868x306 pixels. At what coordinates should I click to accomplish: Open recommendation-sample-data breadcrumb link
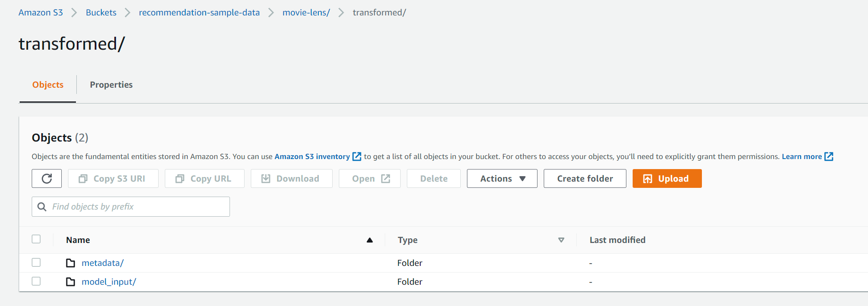(199, 13)
